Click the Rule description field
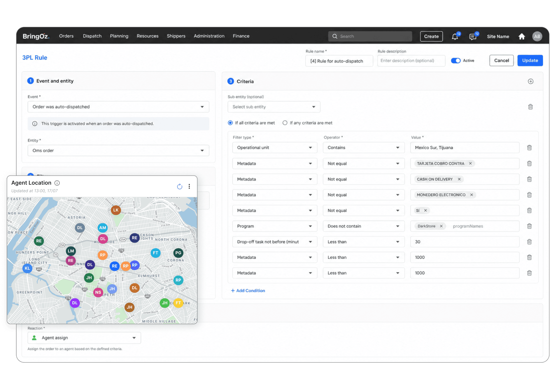 coord(411,61)
